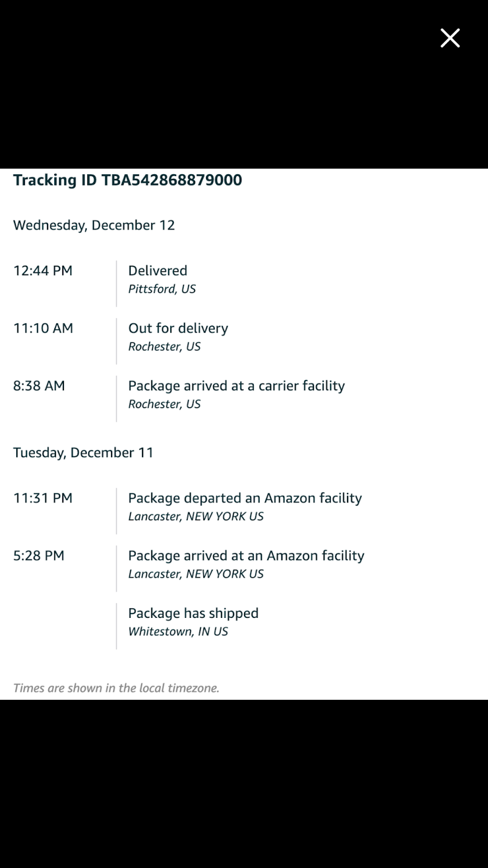Select the Whitestown, IN US location
Viewport: 488px width, 868px height.
click(178, 631)
